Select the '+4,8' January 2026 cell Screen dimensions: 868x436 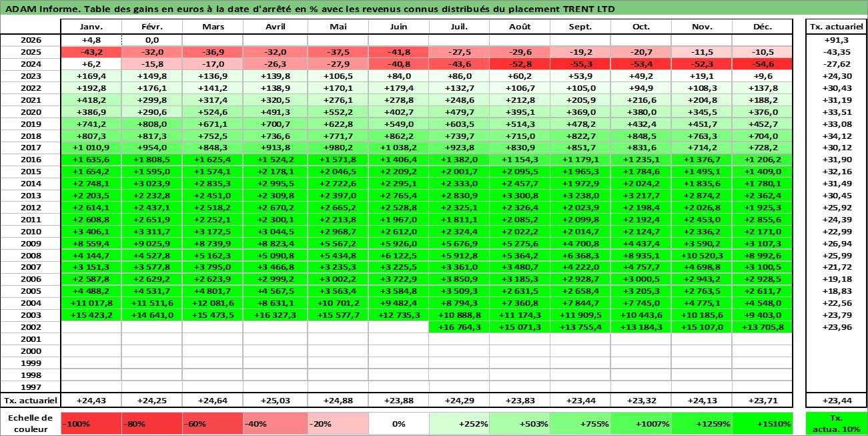coord(91,40)
